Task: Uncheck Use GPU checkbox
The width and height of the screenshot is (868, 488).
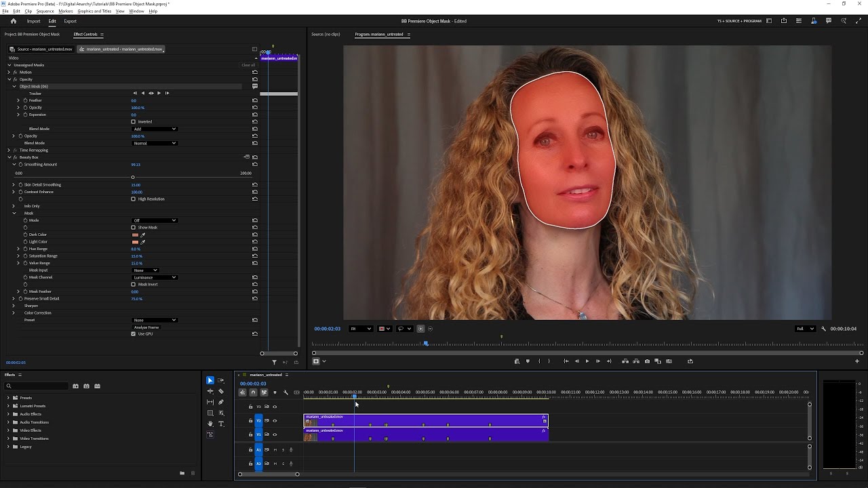Action: tap(133, 334)
